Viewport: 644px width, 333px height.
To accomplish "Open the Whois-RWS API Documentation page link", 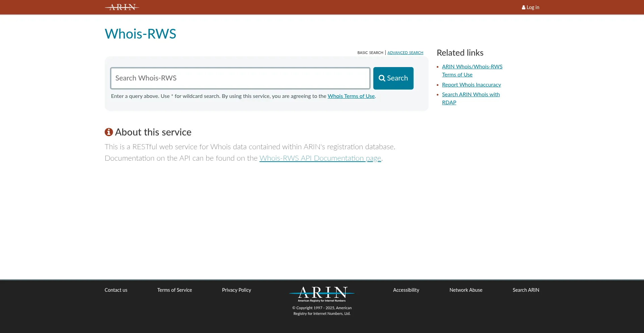I will coord(320,158).
